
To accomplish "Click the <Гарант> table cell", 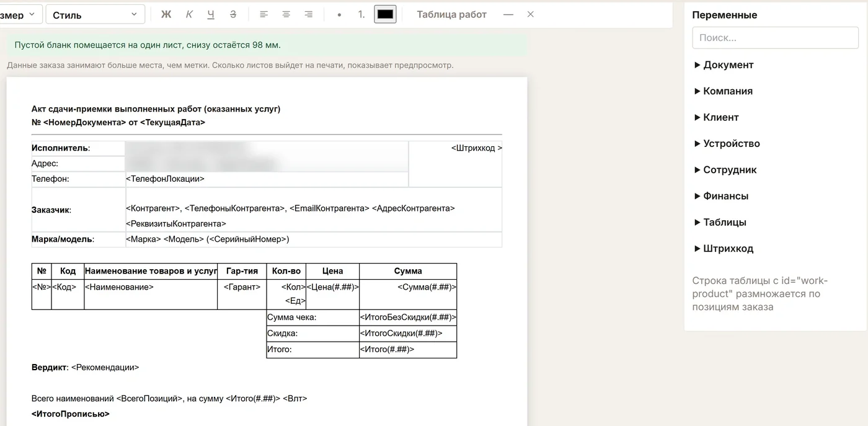I will (242, 295).
